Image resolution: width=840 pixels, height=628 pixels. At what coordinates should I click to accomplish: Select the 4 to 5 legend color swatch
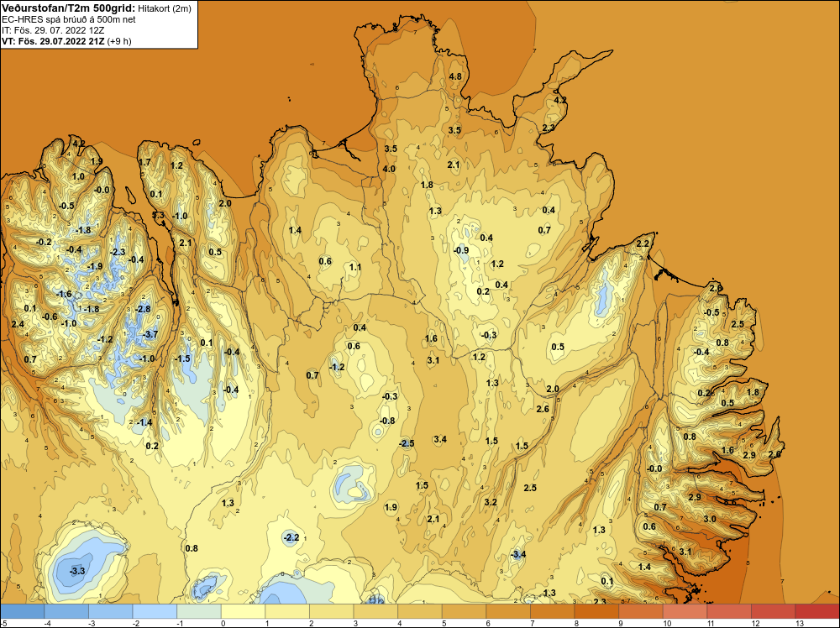pos(420,611)
